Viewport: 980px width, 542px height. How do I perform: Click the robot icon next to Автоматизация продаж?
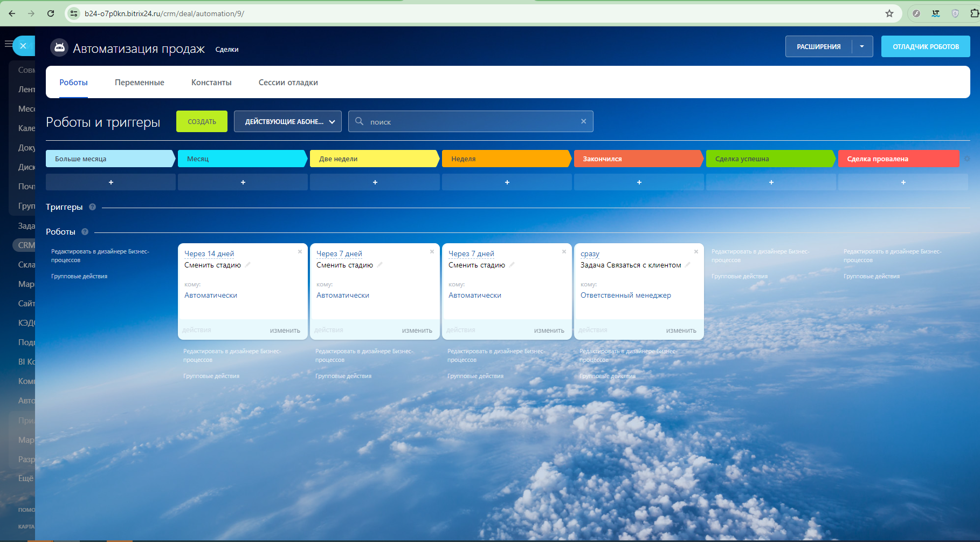(x=59, y=48)
